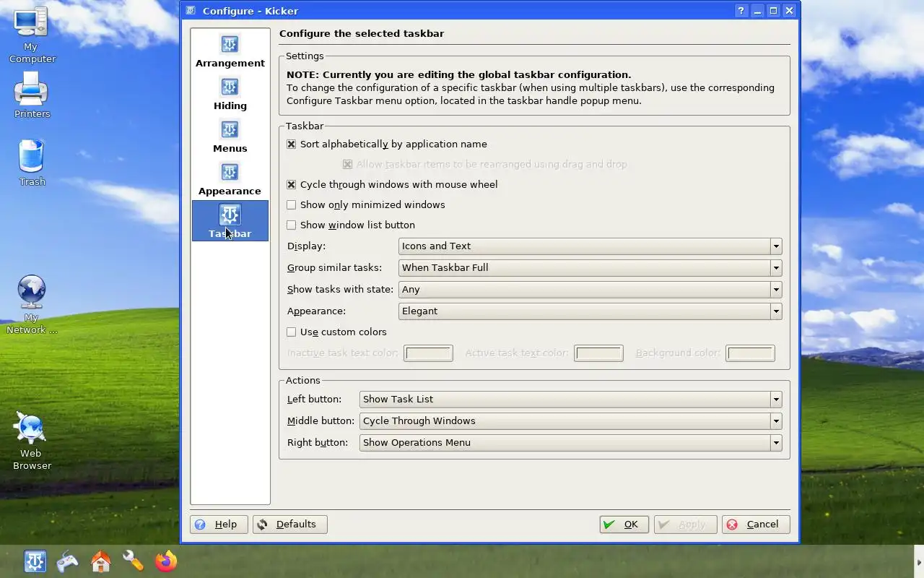
Task: Click the Inactive task text color swatch
Action: coord(428,353)
